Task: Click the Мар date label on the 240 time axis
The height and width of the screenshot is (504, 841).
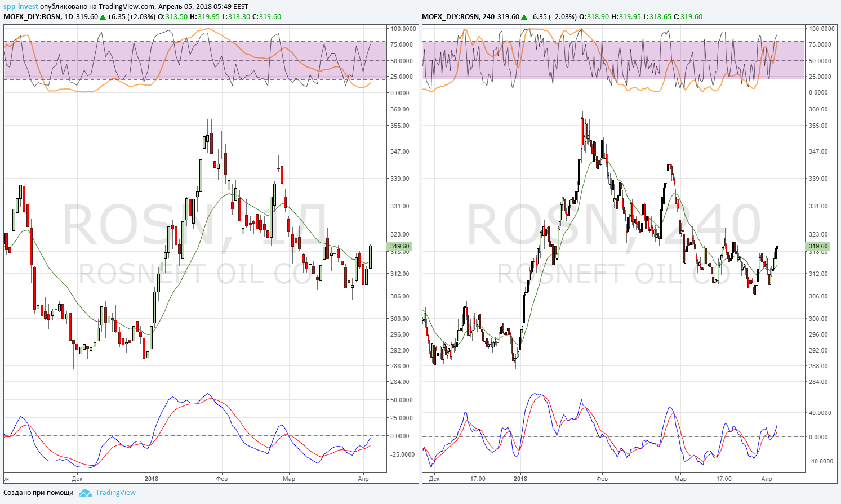Action: [680, 479]
